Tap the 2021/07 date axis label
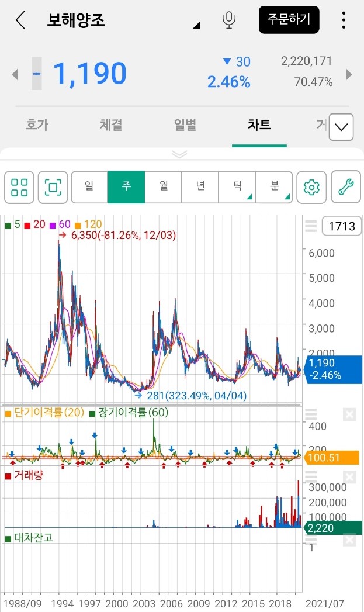The height and width of the screenshot is (612, 364). (x=325, y=604)
